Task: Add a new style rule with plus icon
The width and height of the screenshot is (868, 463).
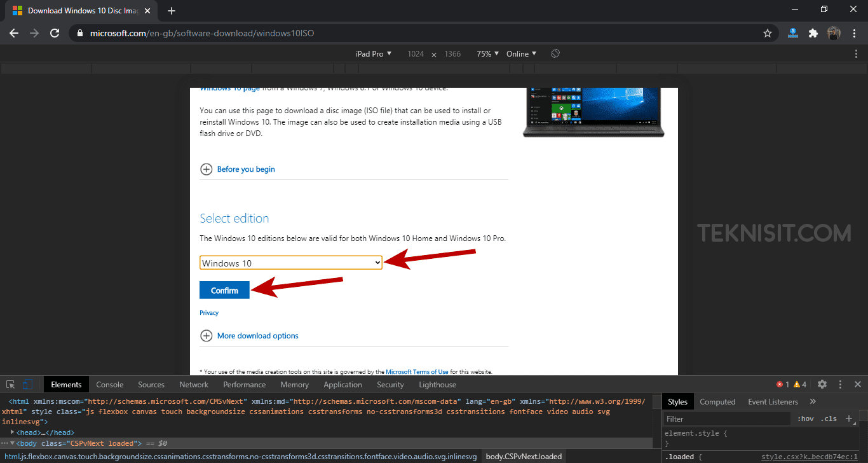Action: pyautogui.click(x=849, y=418)
